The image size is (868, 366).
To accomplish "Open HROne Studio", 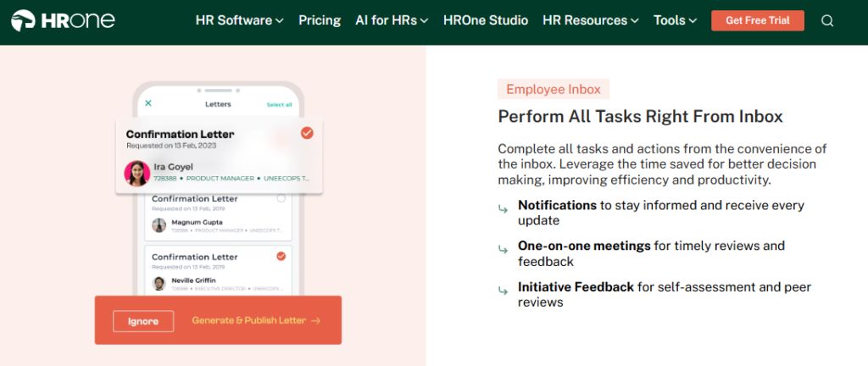I will pos(486,20).
